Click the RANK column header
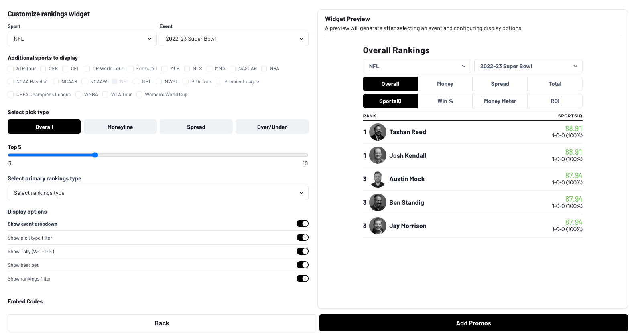The width and height of the screenshot is (644, 335). (x=370, y=116)
